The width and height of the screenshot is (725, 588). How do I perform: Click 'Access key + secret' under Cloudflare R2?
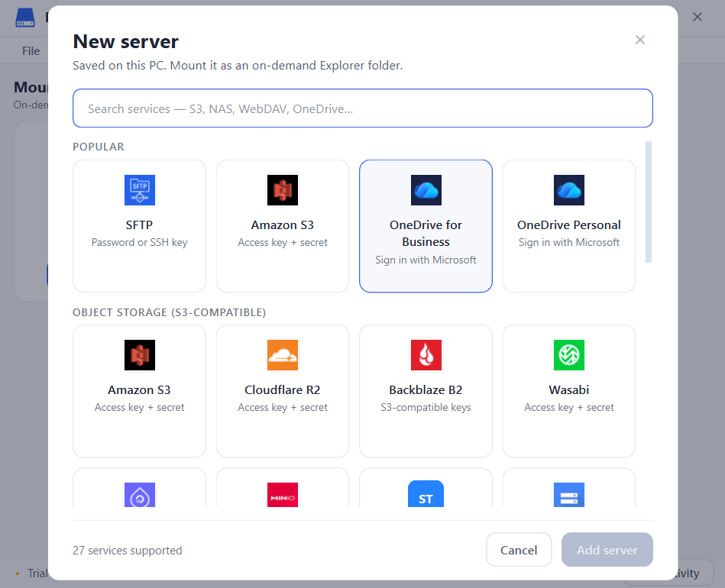tap(283, 407)
